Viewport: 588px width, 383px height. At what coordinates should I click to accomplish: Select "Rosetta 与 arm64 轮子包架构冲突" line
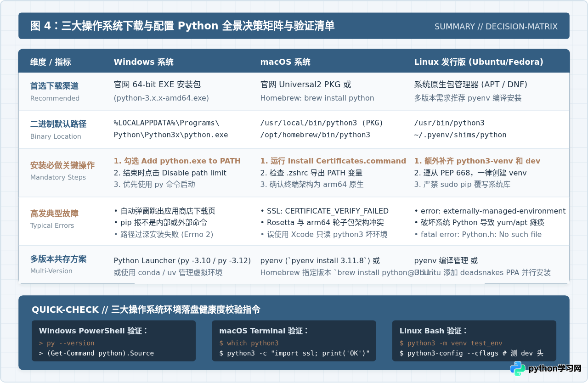tap(322, 223)
